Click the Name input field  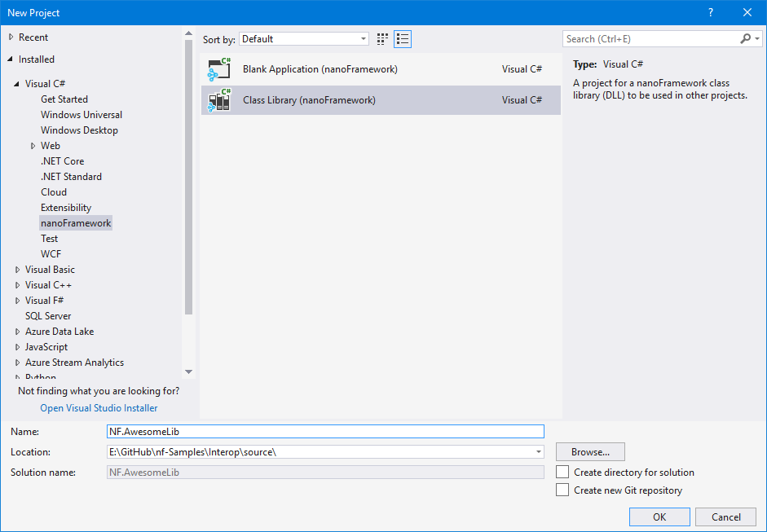[x=325, y=431]
